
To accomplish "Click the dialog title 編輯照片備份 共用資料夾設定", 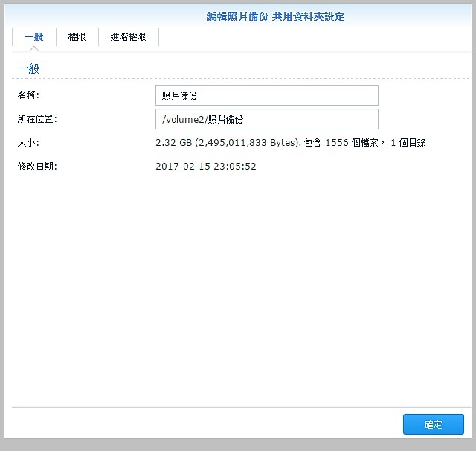I will [275, 16].
